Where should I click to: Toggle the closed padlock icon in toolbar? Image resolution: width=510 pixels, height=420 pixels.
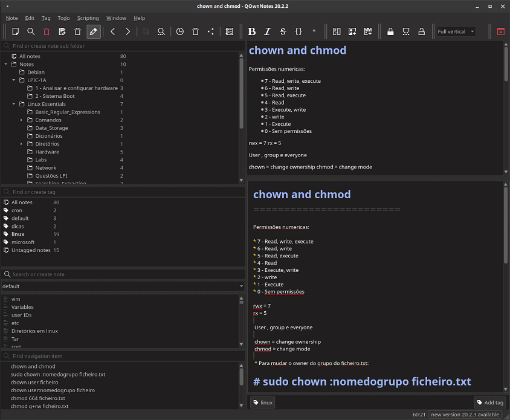click(390, 31)
